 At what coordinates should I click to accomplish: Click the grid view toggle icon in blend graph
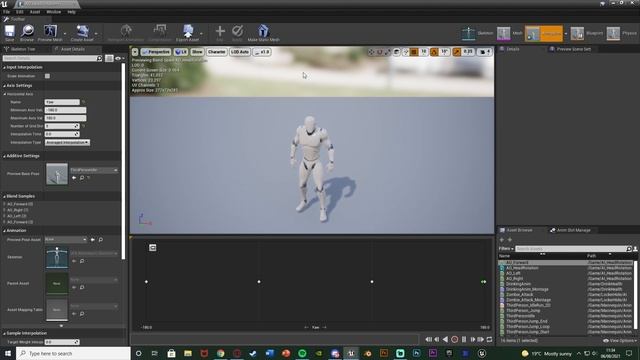point(152,247)
